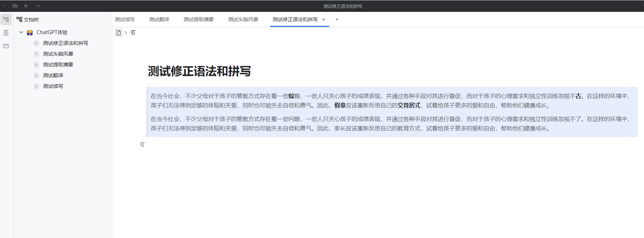Open the inbox envelope icon

point(6,46)
